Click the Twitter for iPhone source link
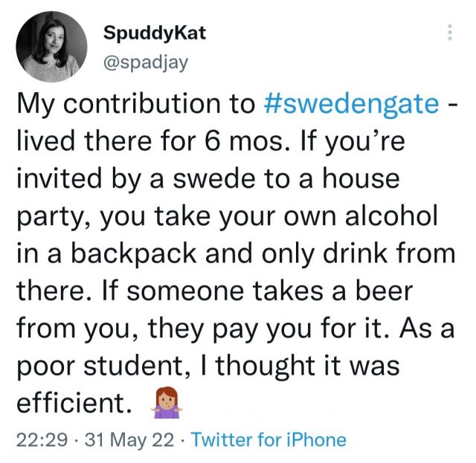The width and height of the screenshot is (476, 463). (x=268, y=439)
